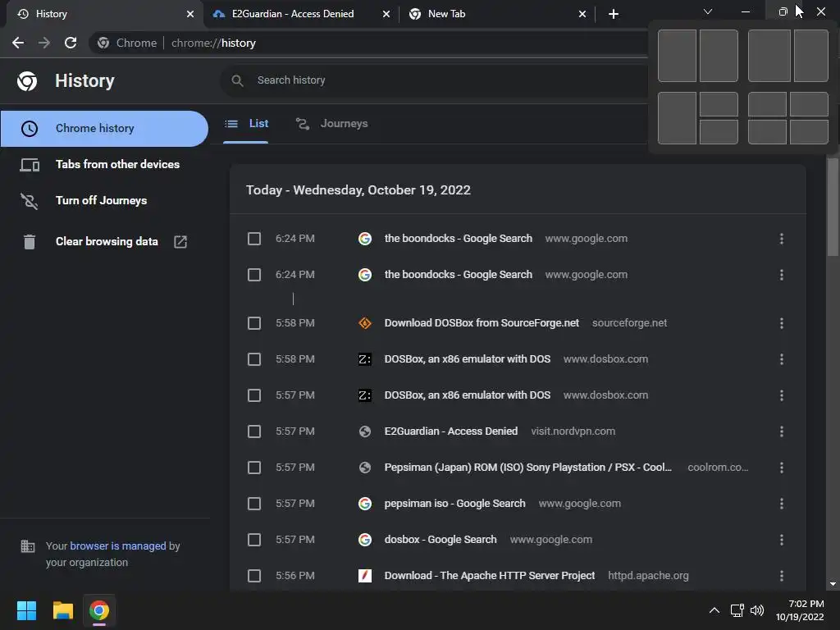Open Download - The Apache HTTP Server Project link
Screen dimensions: 840x630
click(490, 576)
